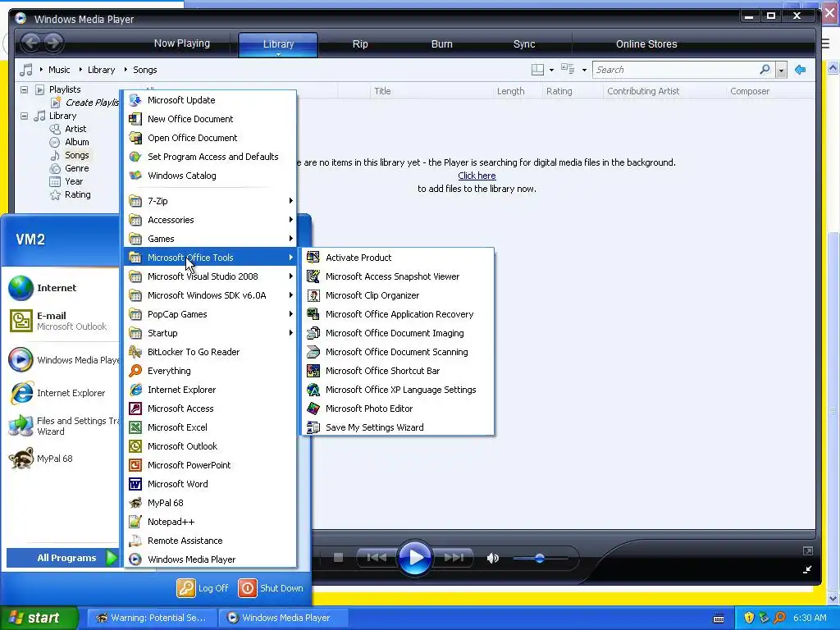Select the Library tab
Screen dimensions: 840x630
tap(278, 44)
